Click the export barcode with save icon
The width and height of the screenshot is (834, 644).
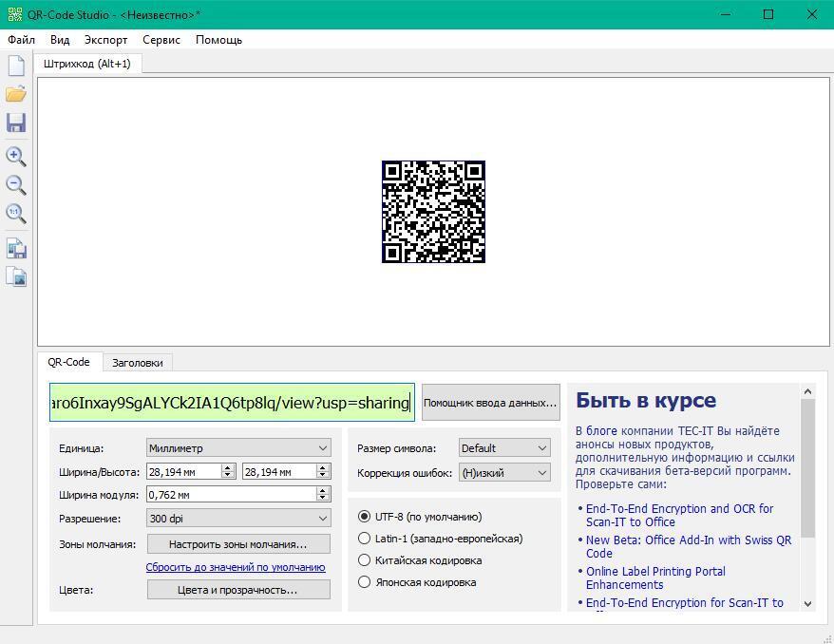16,249
